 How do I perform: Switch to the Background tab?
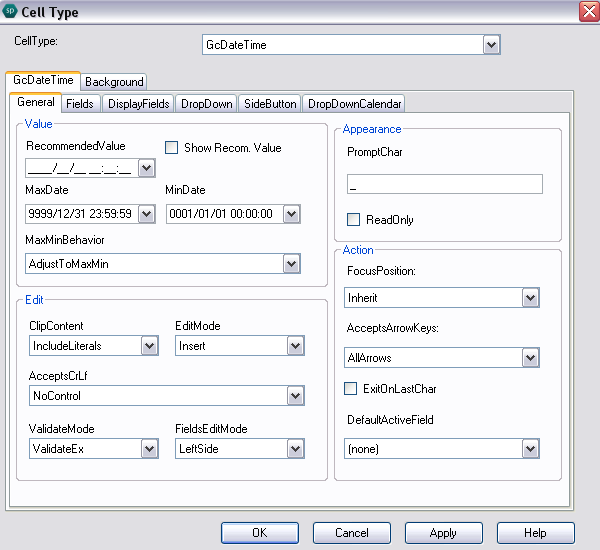(x=114, y=82)
